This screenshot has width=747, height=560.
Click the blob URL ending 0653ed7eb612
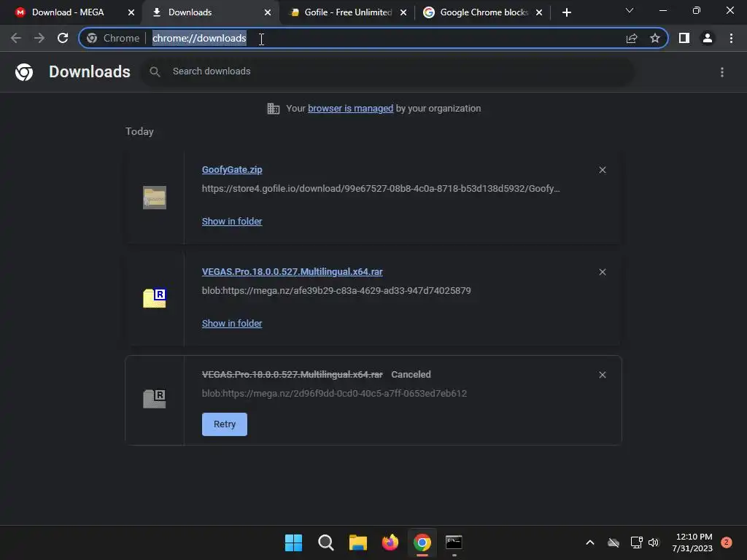pos(334,393)
